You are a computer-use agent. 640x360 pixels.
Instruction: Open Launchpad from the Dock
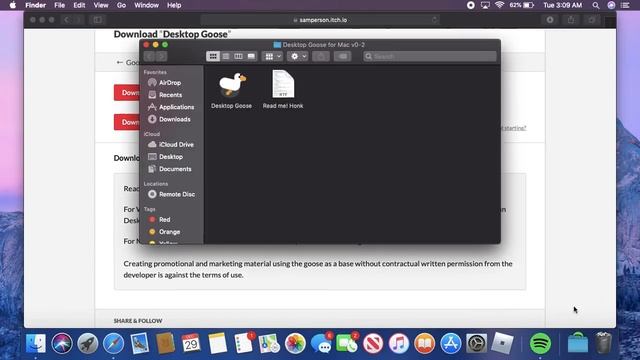click(x=88, y=343)
